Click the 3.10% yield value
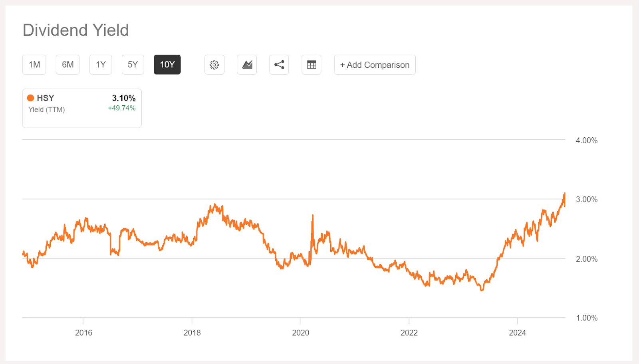This screenshot has height=364, width=639. pos(124,97)
